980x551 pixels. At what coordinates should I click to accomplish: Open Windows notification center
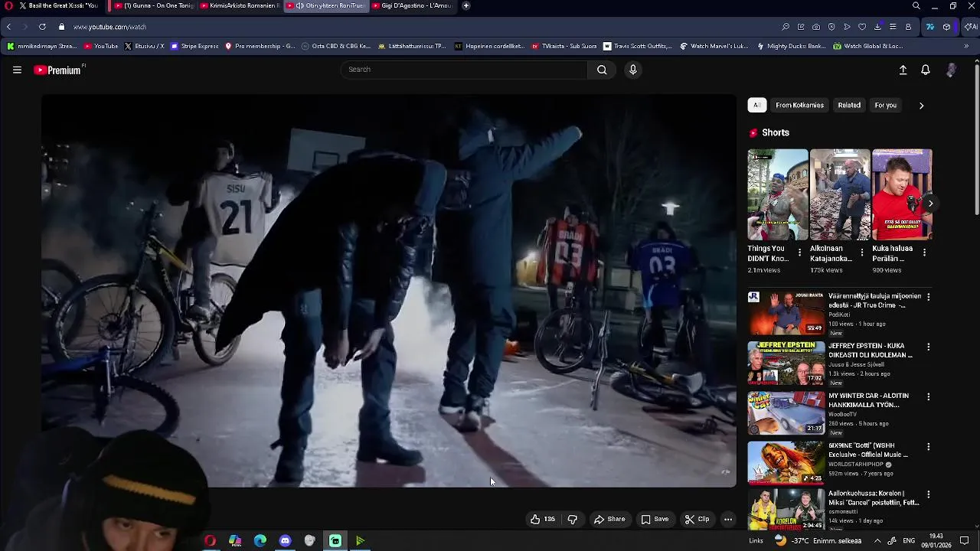click(x=965, y=541)
